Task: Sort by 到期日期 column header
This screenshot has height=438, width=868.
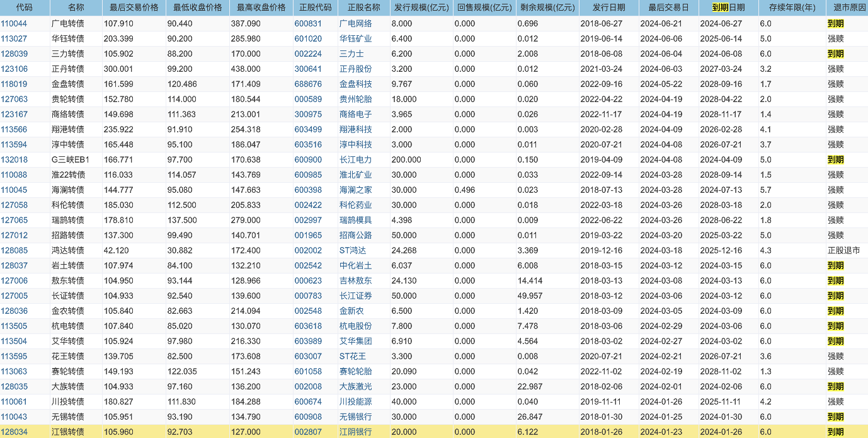Action: click(728, 8)
